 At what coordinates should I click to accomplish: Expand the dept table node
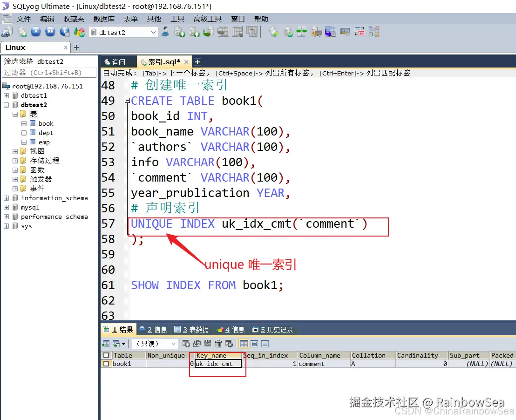24,133
